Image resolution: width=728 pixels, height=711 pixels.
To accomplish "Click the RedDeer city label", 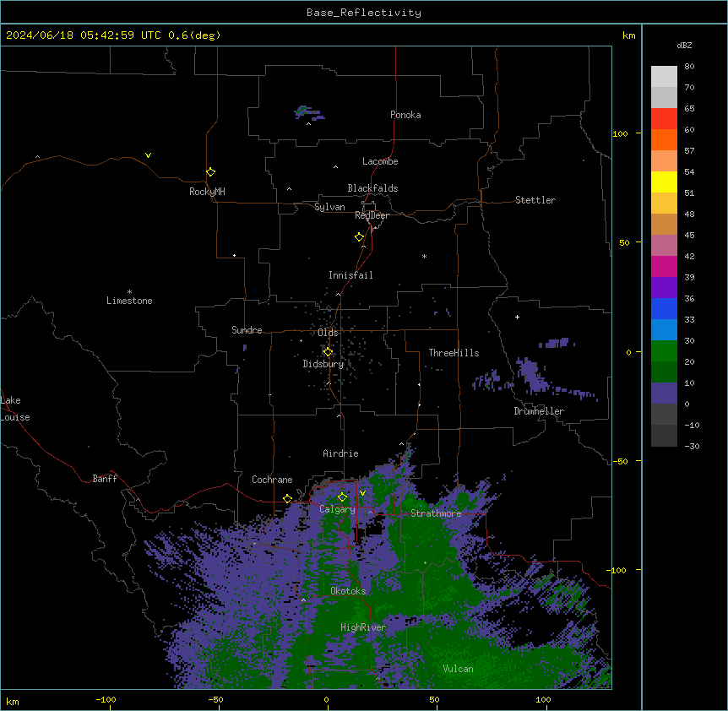I will (x=372, y=215).
